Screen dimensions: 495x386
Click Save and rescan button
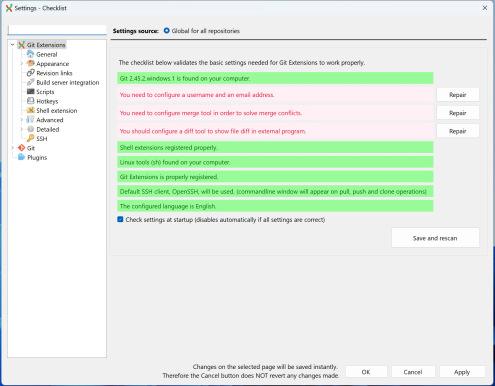pyautogui.click(x=435, y=238)
